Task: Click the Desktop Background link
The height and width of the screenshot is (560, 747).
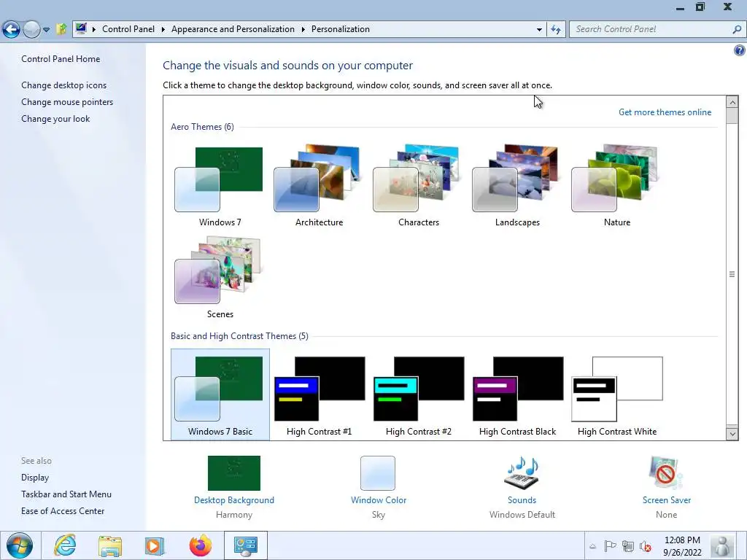Action: pyautogui.click(x=234, y=500)
